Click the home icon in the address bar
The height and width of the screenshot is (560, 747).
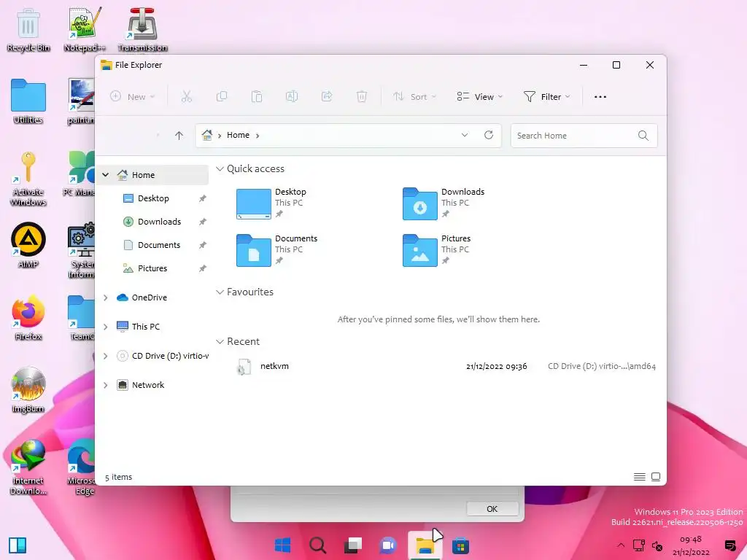point(206,135)
